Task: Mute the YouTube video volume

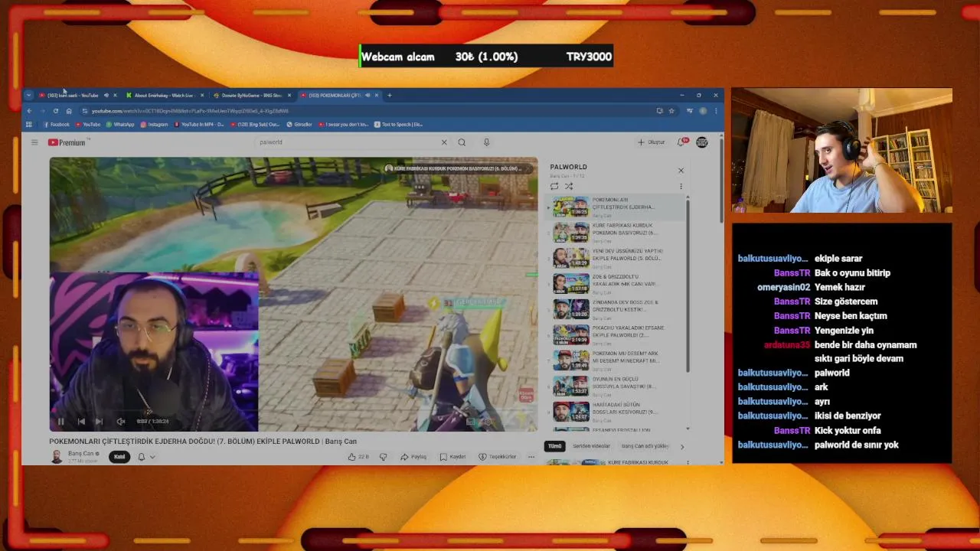Action: pyautogui.click(x=121, y=421)
